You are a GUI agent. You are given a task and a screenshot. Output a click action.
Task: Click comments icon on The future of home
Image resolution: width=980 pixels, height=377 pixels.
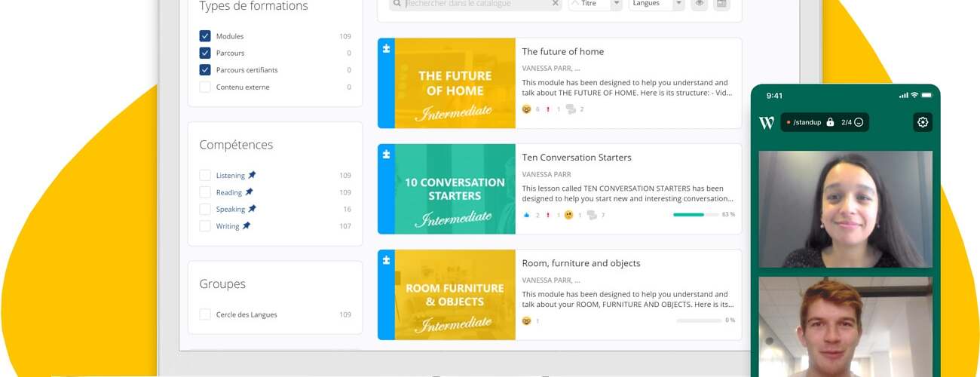[571, 109]
